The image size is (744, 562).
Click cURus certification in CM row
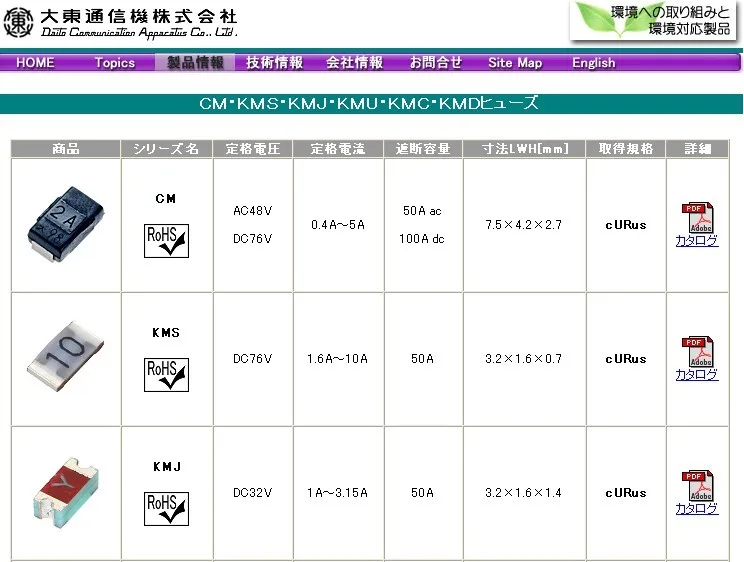(626, 225)
